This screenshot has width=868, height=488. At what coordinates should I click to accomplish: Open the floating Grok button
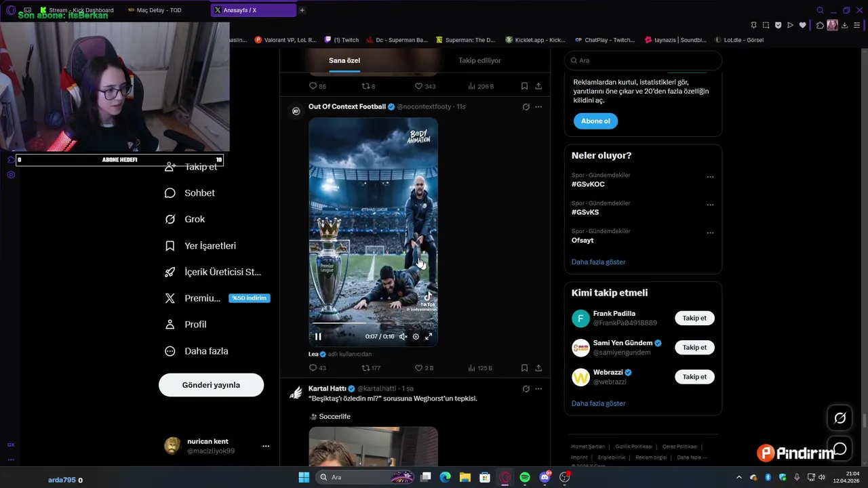(x=840, y=418)
